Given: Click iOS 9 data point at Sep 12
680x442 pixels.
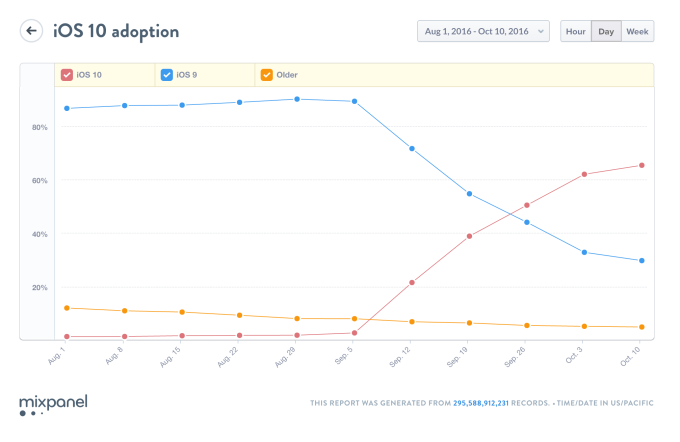Looking at the screenshot, I should pos(411,148).
